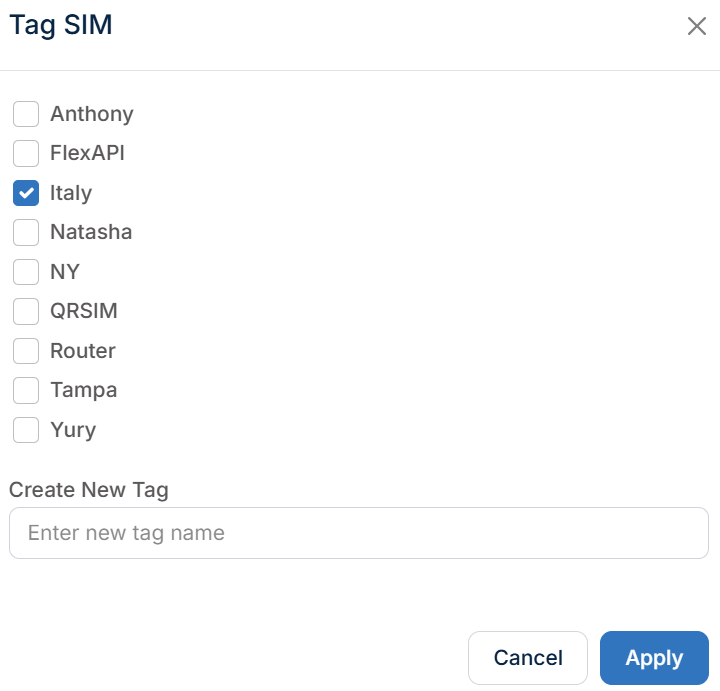Check the Yury tag checkbox
Screen dimensions: 720x691
26,430
